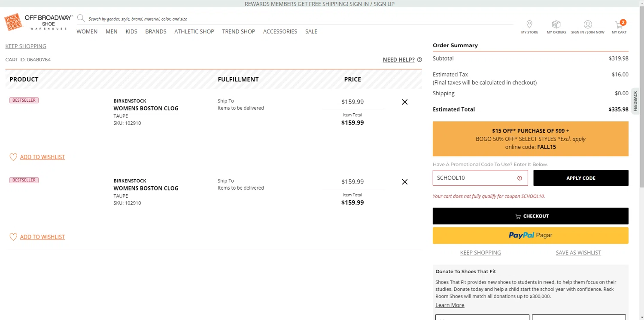Viewport: 644px width, 320px height.
Task: Click the NEED HELP? link
Action: pos(399,60)
